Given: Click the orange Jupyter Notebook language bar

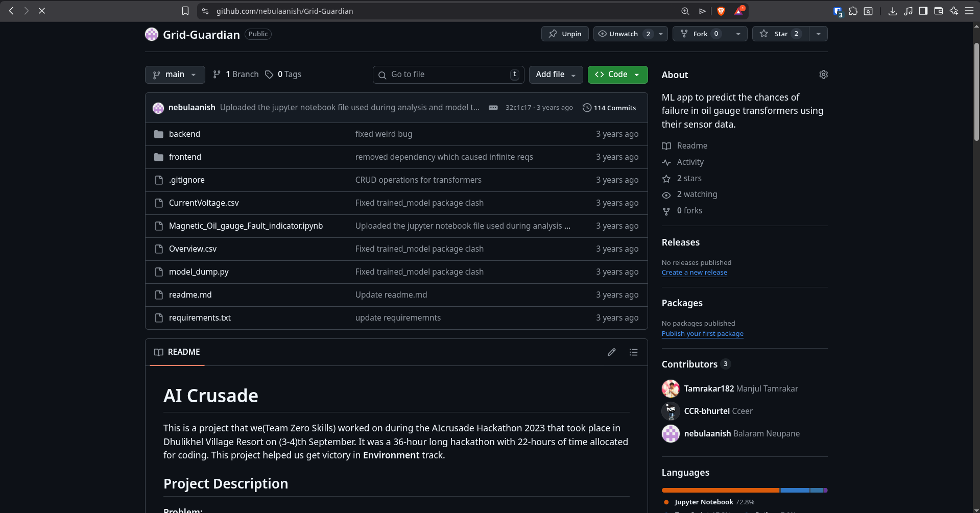Looking at the screenshot, I should point(720,490).
